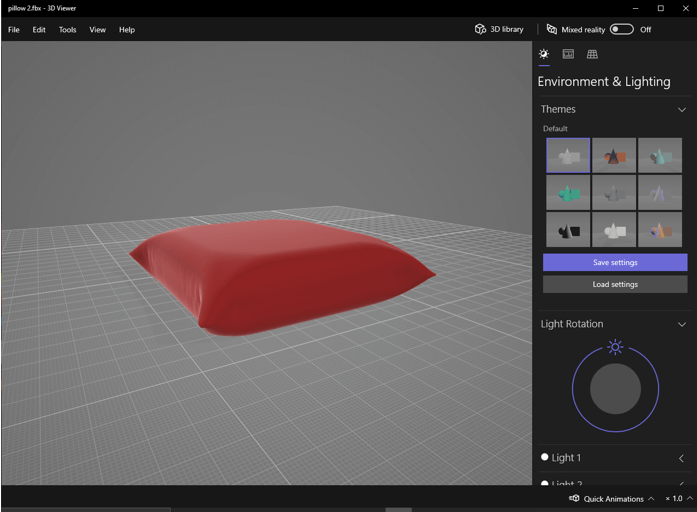Image resolution: width=697 pixels, height=512 pixels.
Task: Toggle the Mixed reality switch
Action: click(621, 29)
